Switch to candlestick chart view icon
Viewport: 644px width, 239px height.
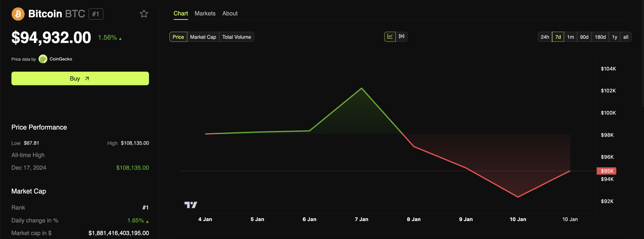tap(402, 37)
